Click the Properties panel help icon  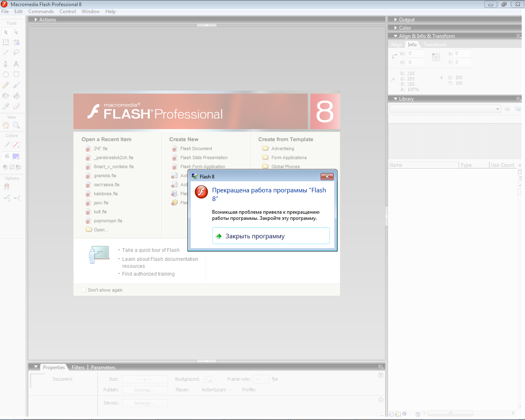pos(381,375)
